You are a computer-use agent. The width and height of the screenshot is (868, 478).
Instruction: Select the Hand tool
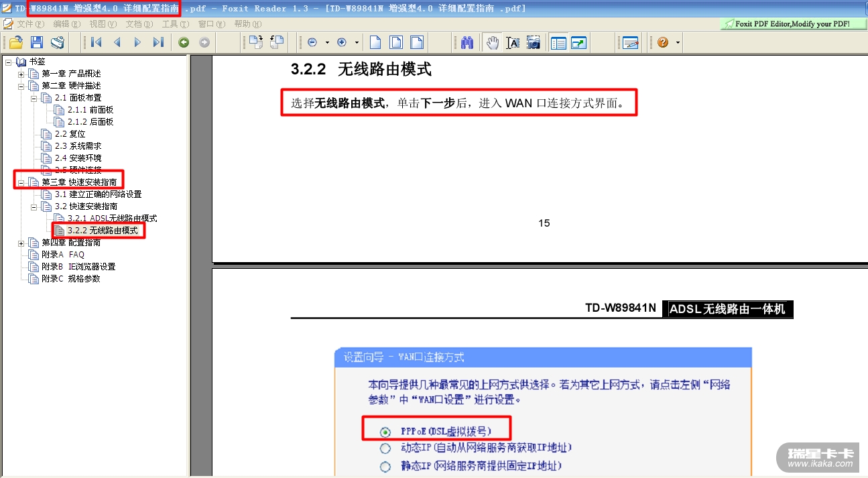pyautogui.click(x=493, y=42)
